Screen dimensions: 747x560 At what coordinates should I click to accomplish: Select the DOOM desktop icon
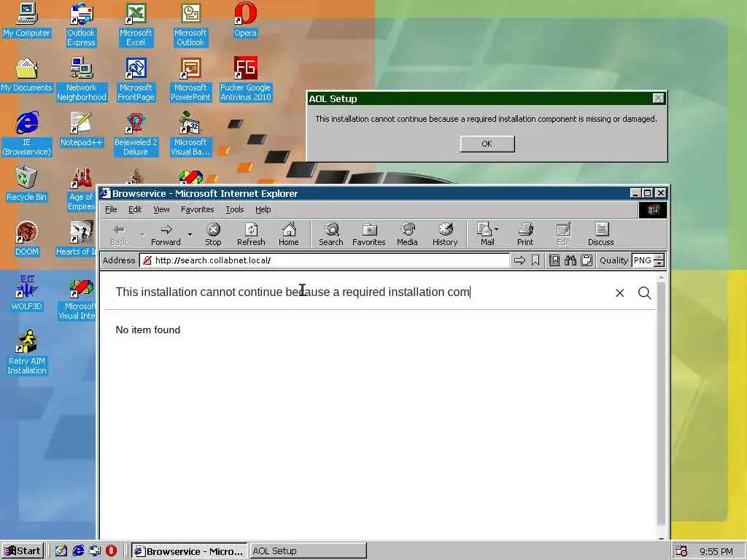(27, 238)
